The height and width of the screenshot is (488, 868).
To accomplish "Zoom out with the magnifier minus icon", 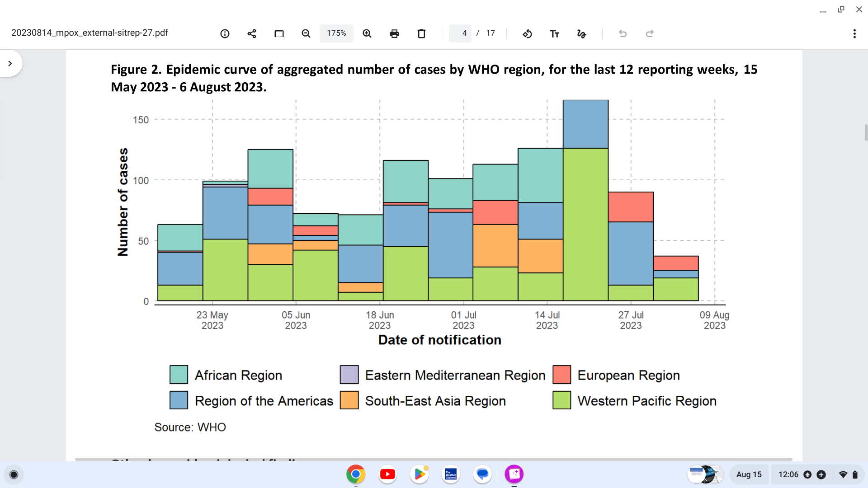I will [x=306, y=33].
